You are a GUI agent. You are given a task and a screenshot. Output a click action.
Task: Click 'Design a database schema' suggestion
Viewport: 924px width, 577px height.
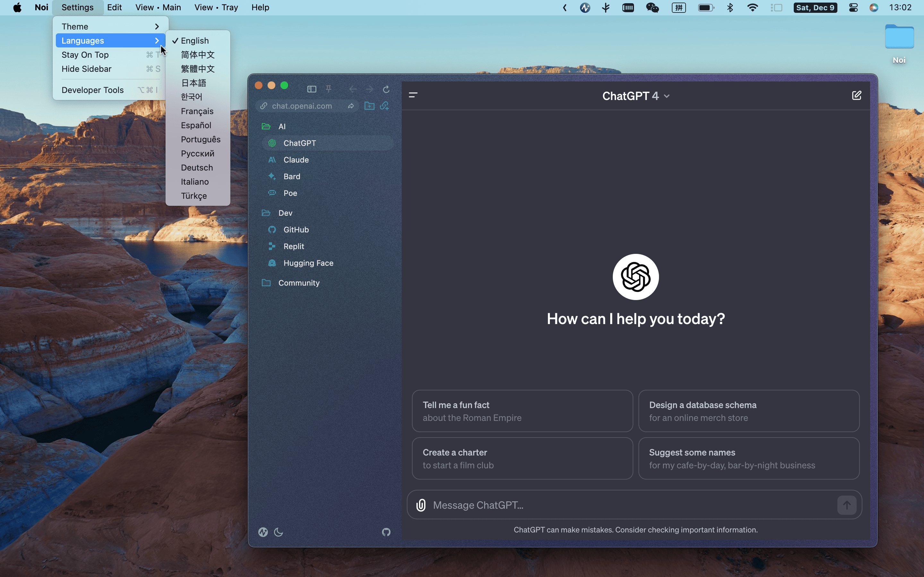coord(749,411)
